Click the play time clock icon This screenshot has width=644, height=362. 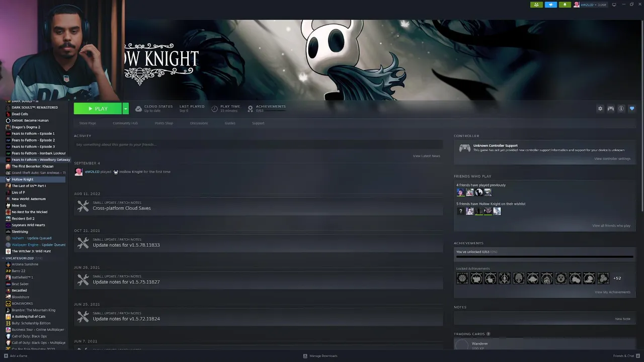tap(214, 109)
